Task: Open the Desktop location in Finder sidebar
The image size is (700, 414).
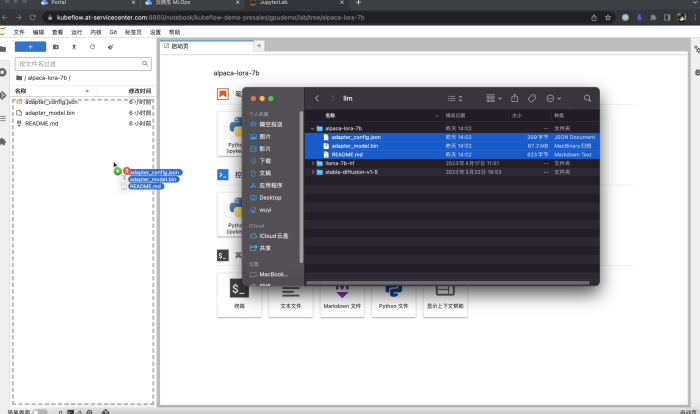Action: (270, 197)
